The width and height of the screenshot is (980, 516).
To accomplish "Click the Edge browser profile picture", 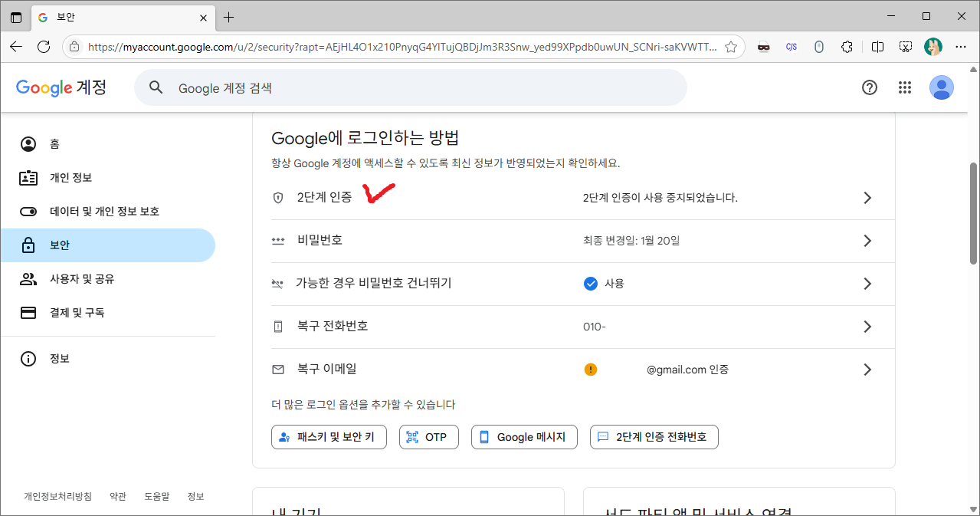I will 933,47.
